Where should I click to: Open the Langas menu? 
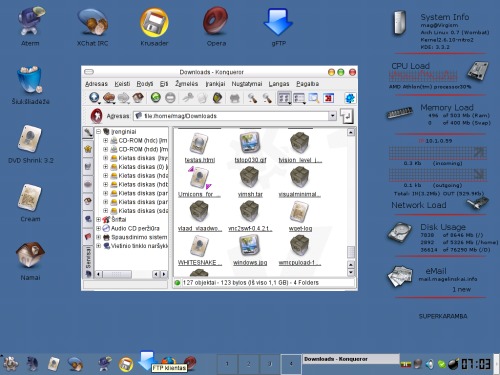pyautogui.click(x=279, y=84)
